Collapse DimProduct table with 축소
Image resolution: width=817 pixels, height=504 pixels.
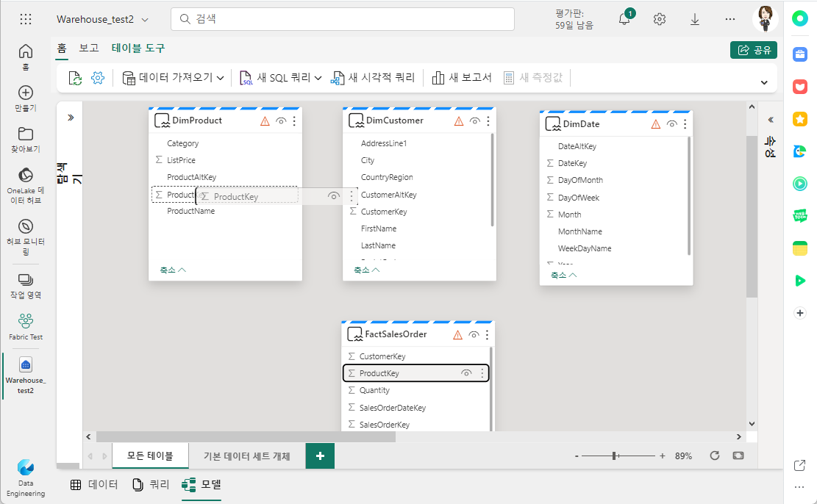pyautogui.click(x=173, y=270)
